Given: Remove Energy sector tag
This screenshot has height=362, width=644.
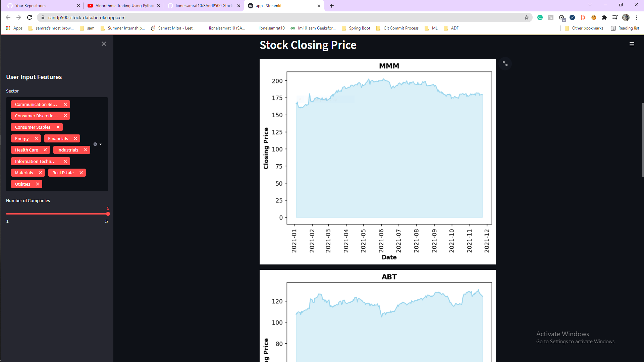Looking at the screenshot, I should click(36, 138).
